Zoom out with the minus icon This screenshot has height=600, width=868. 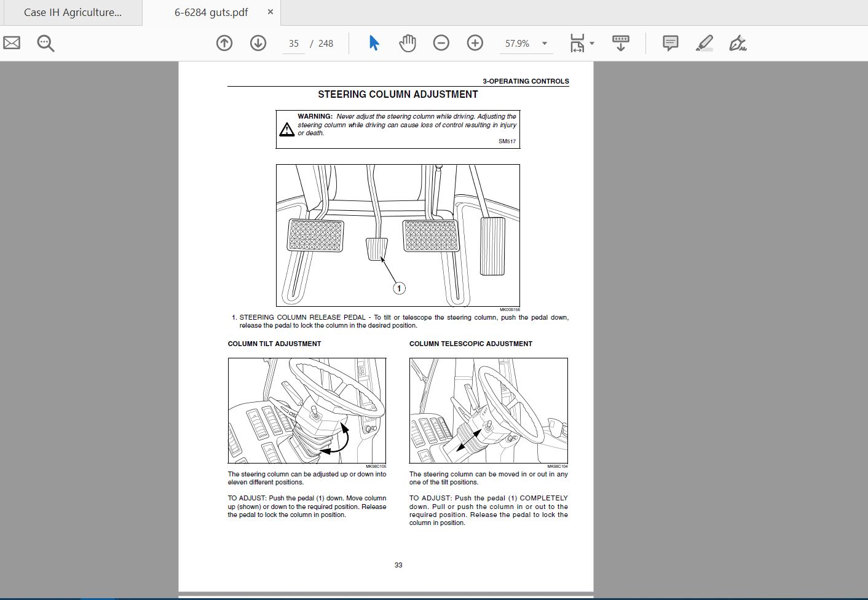(441, 43)
